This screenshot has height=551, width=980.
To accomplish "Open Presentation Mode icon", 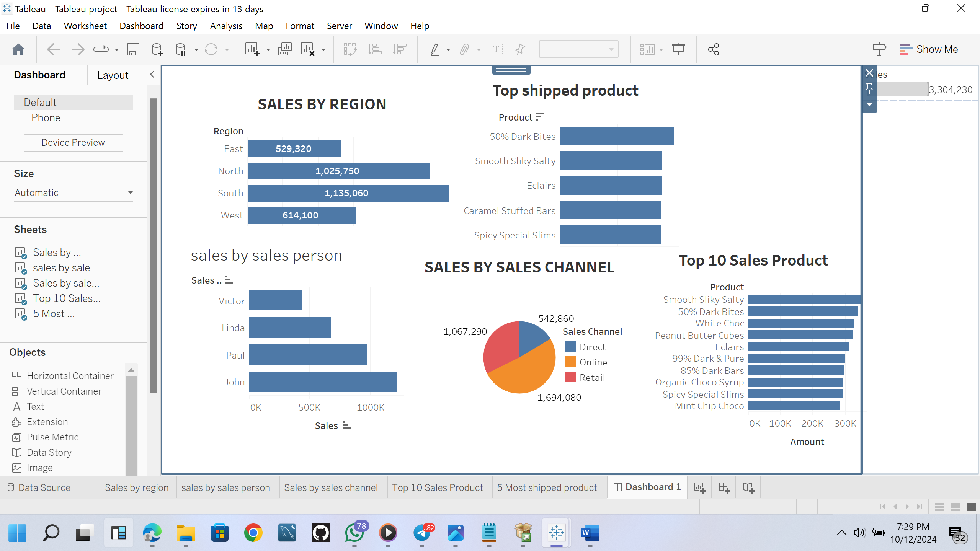I will 678,49.
